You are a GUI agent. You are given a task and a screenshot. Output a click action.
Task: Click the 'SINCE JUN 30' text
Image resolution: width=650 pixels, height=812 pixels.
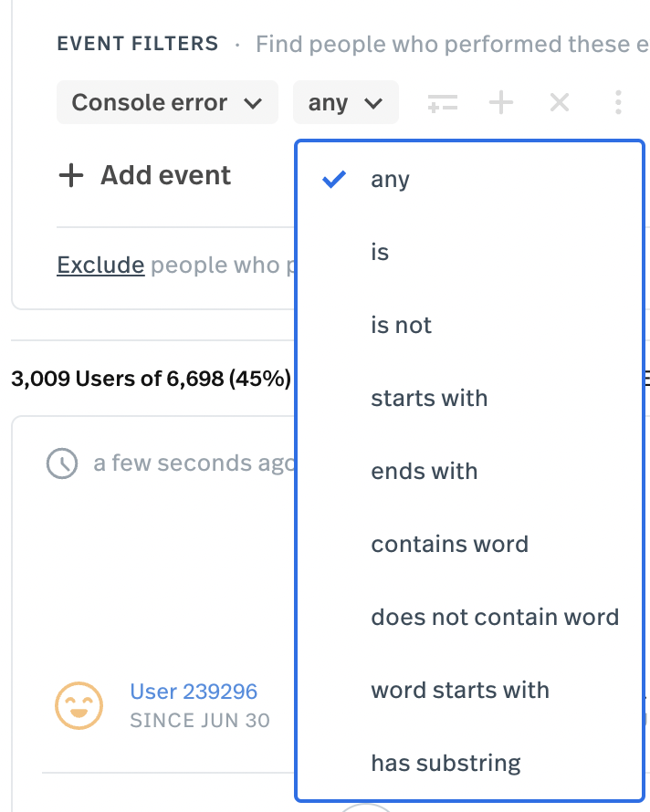click(200, 721)
